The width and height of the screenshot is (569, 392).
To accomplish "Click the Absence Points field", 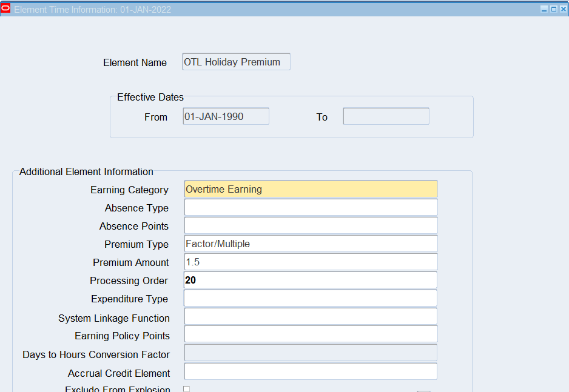I will (x=311, y=226).
